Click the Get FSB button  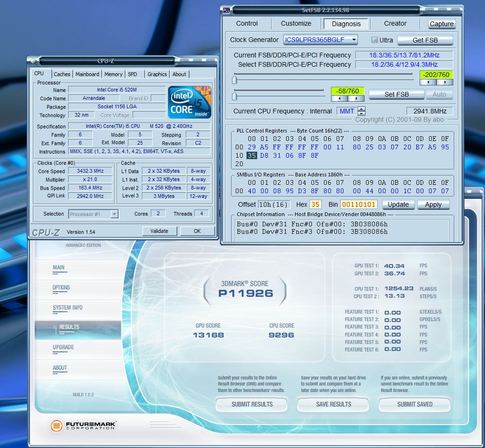pyautogui.click(x=425, y=40)
